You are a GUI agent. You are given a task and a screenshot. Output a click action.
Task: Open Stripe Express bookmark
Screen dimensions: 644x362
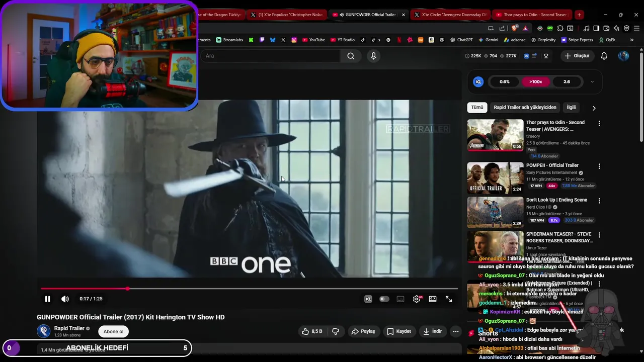pyautogui.click(x=577, y=40)
